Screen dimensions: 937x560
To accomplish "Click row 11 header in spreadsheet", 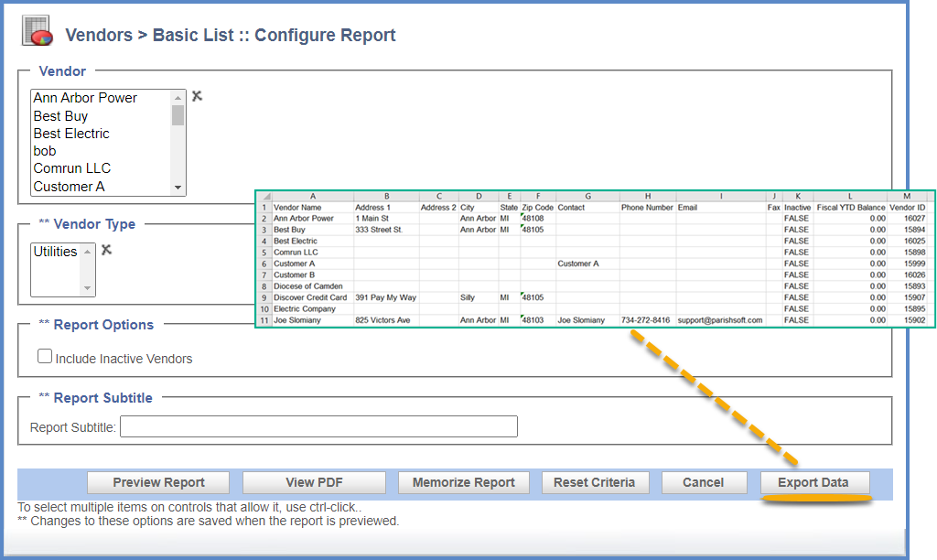I will pyautogui.click(x=264, y=320).
